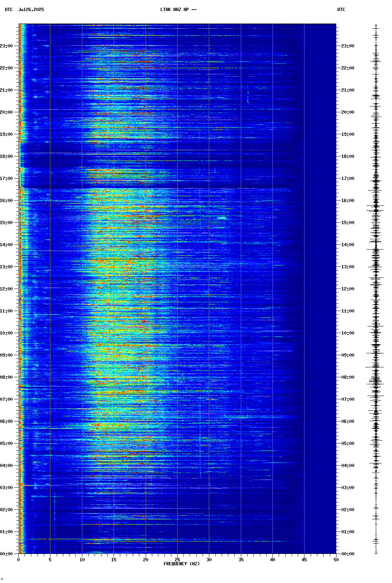The width and height of the screenshot is (392, 583).
Task: Click the 10 Hz frequency tick label
Action: [x=82, y=560]
